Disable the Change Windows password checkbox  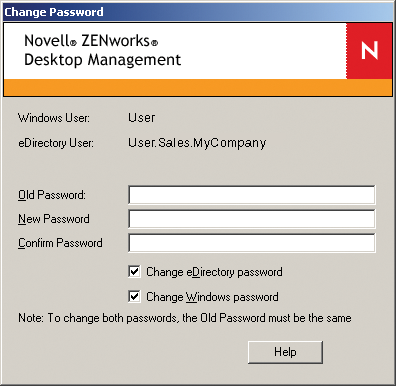click(134, 296)
